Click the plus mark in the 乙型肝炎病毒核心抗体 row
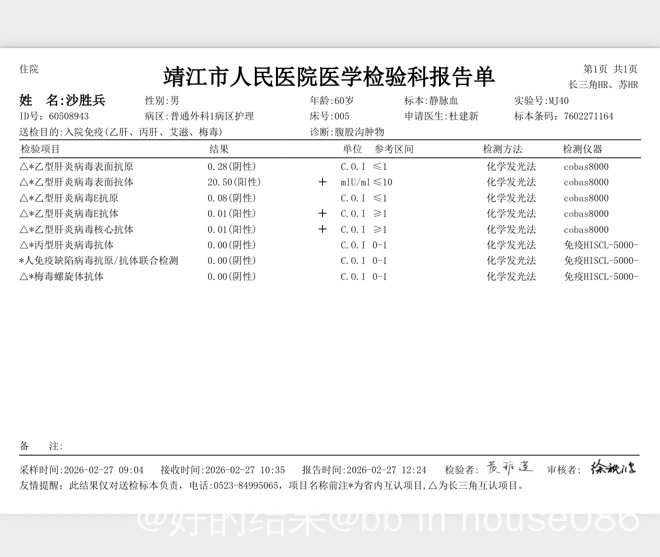Image resolution: width=660 pixels, height=557 pixels. click(322, 229)
